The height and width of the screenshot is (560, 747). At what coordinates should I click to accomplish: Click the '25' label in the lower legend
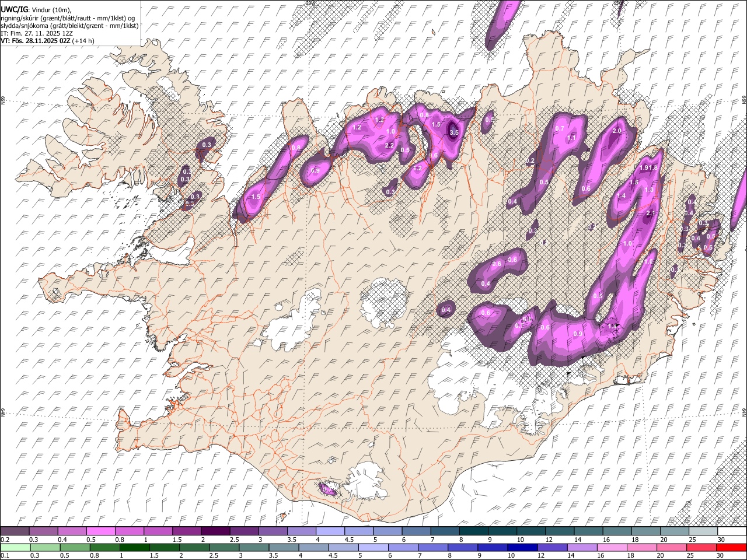[x=689, y=555]
